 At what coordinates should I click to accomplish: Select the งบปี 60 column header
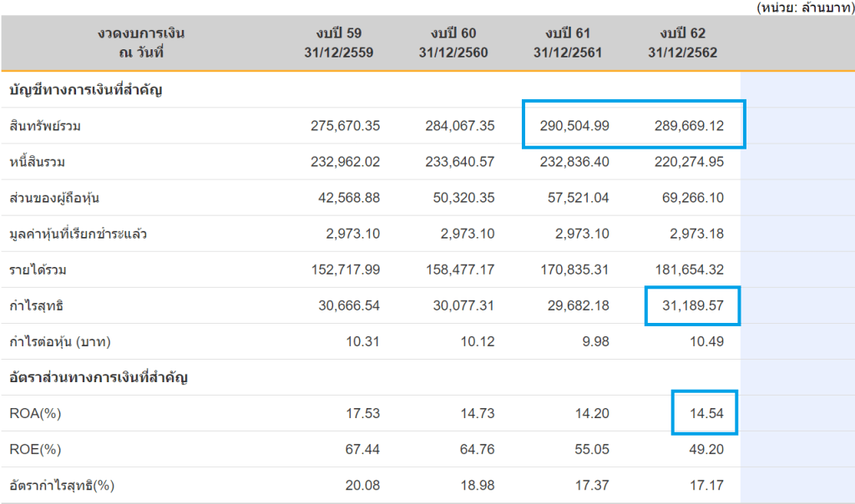click(x=453, y=43)
